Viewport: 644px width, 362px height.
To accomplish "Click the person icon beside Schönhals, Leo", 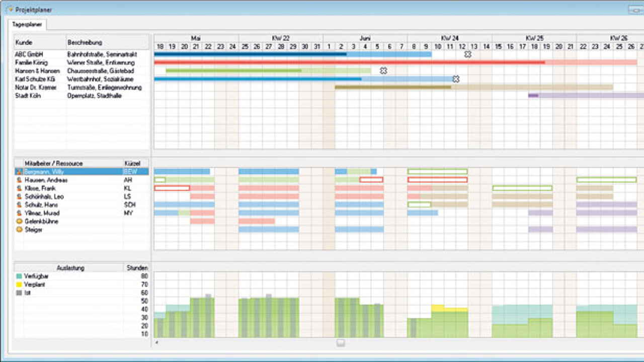I will 19,197.
